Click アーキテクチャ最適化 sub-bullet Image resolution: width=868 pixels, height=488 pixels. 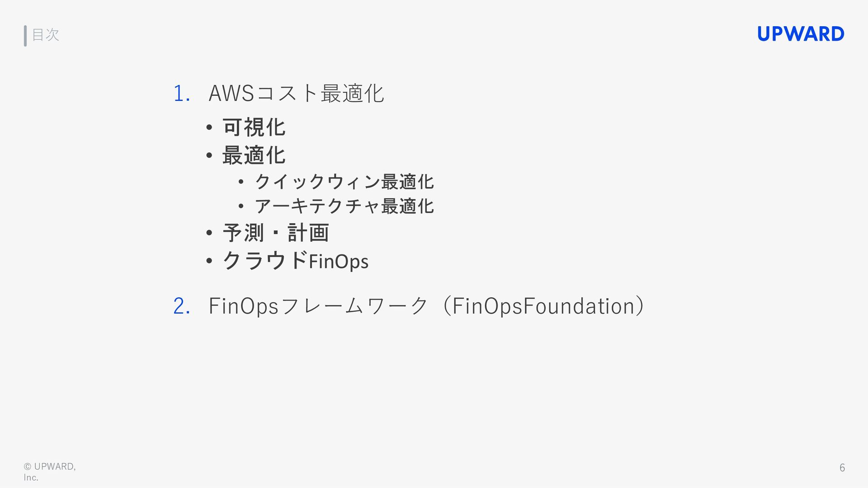click(344, 206)
